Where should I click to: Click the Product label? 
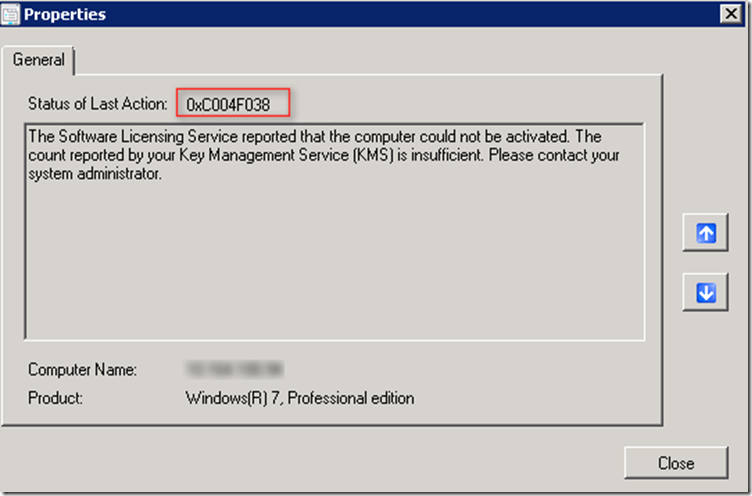pyautogui.click(x=55, y=398)
